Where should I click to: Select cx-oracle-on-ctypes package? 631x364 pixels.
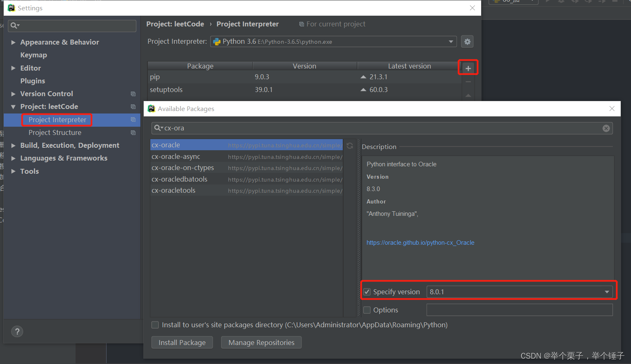[x=247, y=168]
